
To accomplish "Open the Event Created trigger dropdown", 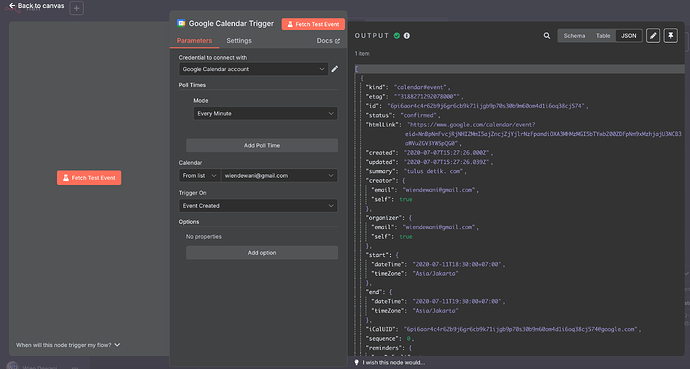I will point(258,206).
